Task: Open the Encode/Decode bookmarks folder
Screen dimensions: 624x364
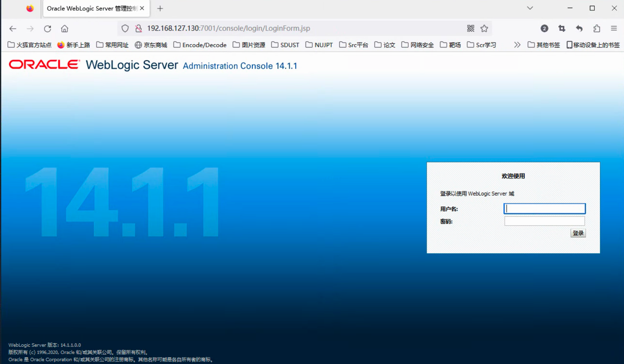Action: pyautogui.click(x=200, y=45)
